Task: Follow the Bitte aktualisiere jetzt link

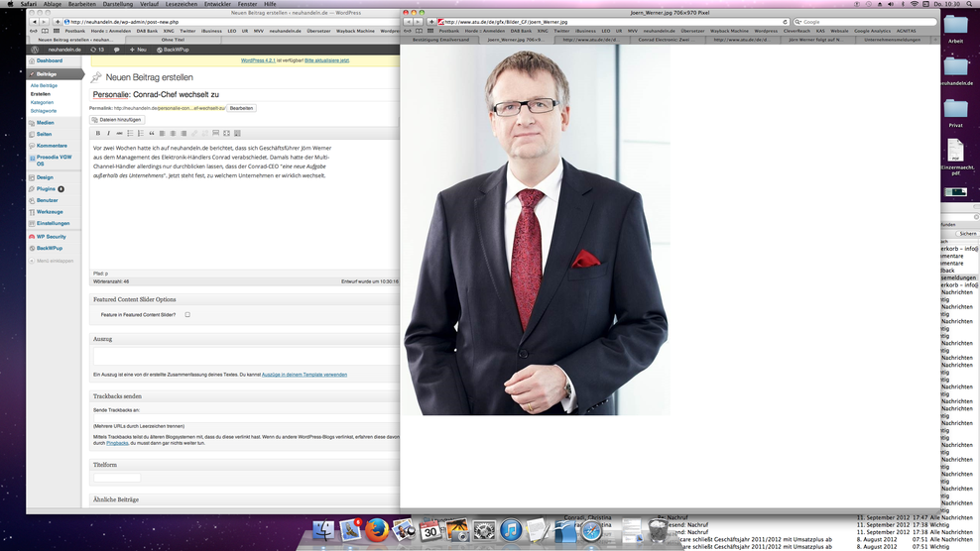Action: tap(327, 60)
